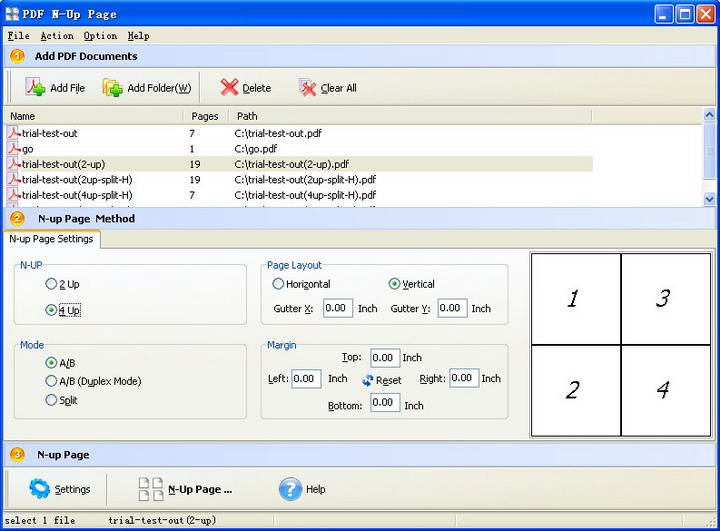This screenshot has height=531, width=720.
Task: Click the Top margin input field
Action: pyautogui.click(x=385, y=357)
